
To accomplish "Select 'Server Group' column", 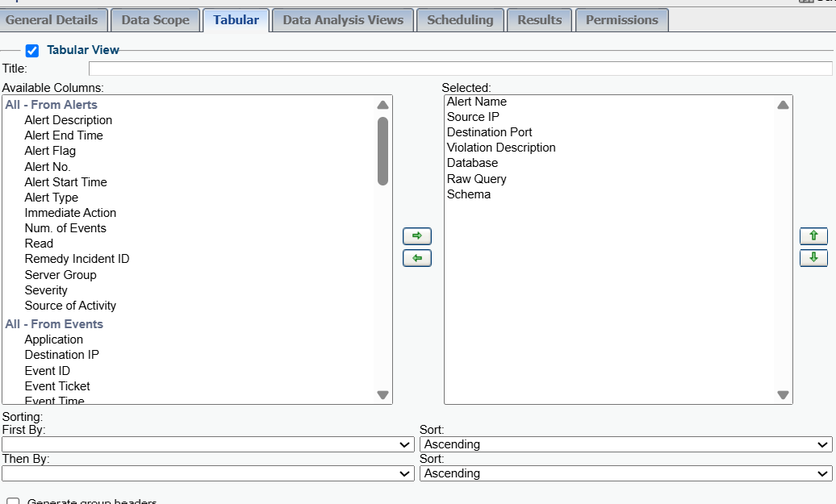I will click(x=61, y=276).
